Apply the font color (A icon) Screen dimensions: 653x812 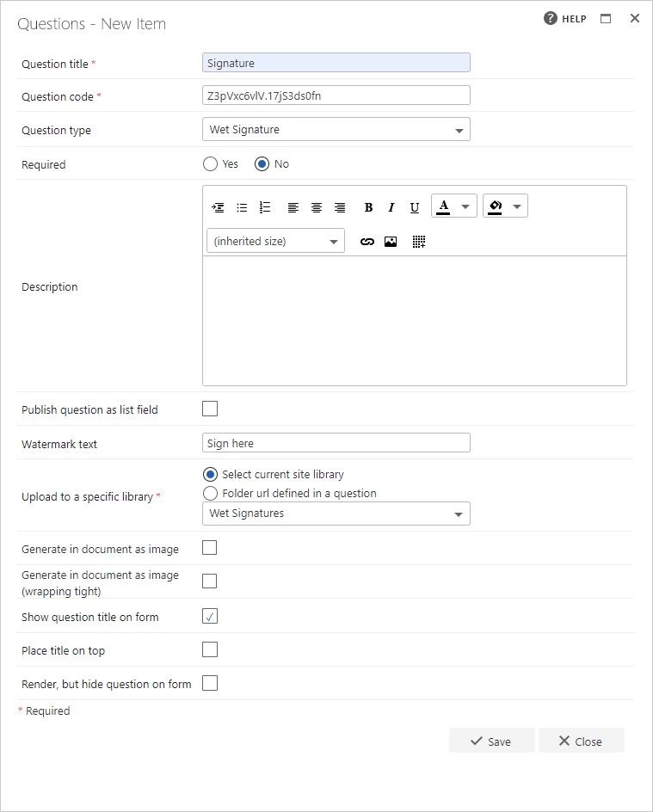pyautogui.click(x=443, y=206)
